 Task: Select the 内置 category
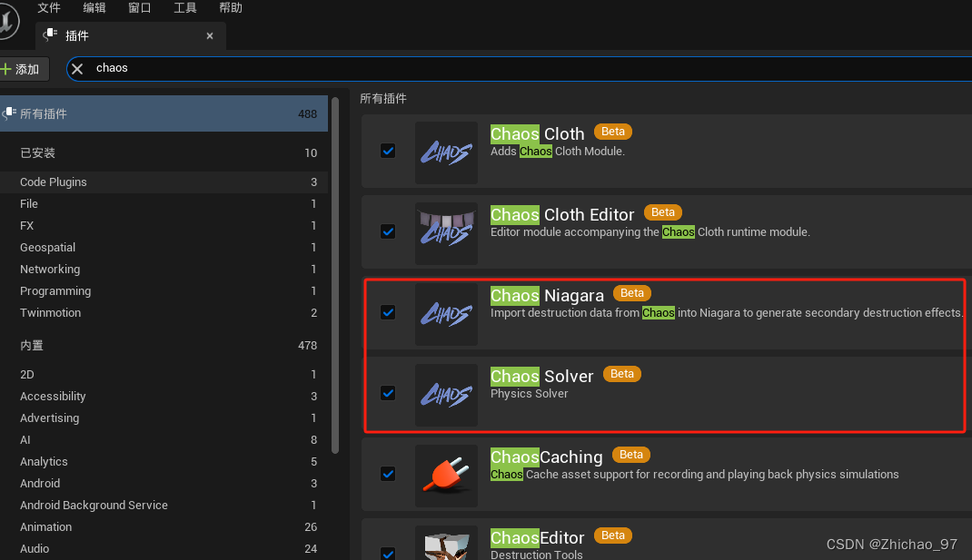[164, 345]
